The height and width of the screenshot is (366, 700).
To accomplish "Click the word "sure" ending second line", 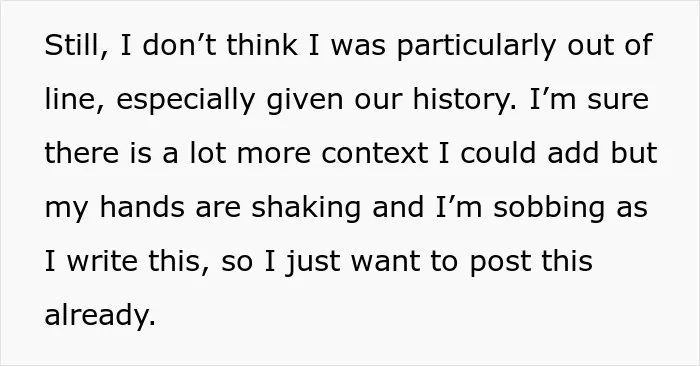I will (x=618, y=101).
